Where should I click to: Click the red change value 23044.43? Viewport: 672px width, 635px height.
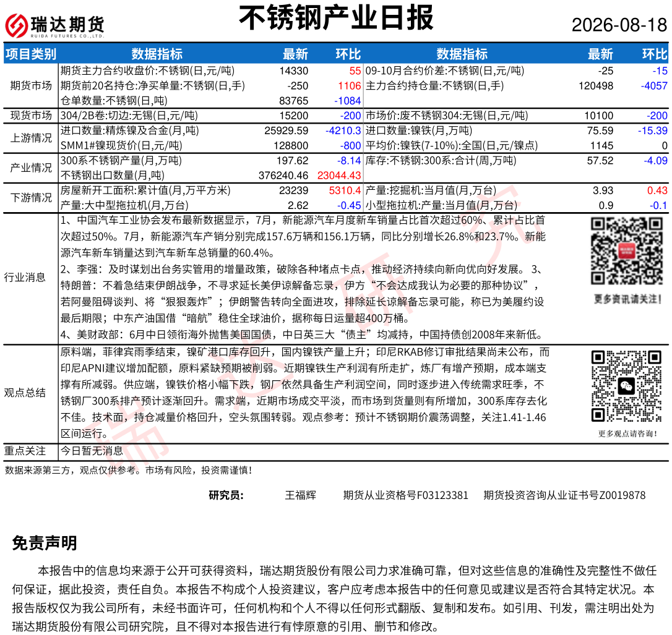339,176
